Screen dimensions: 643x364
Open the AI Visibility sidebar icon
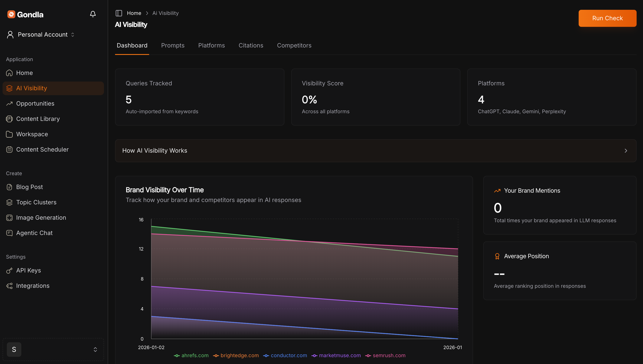click(x=10, y=88)
